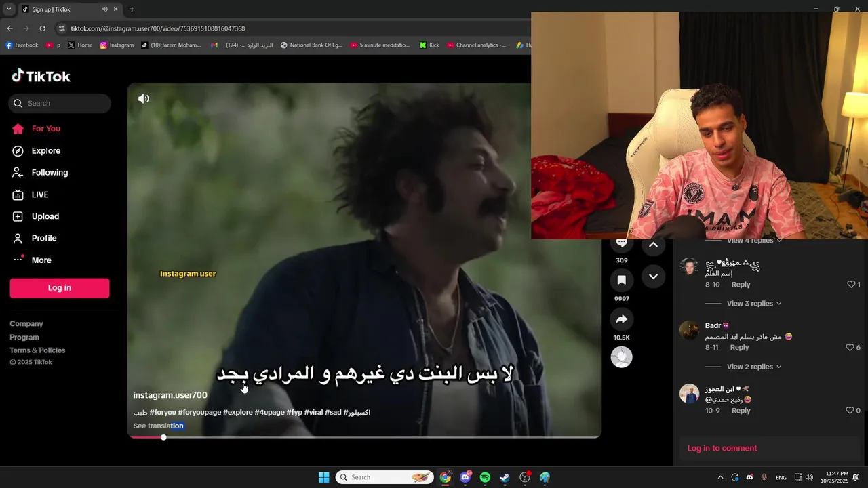The image size is (868, 488).
Task: Click the #foryoupage hashtag
Action: 199,412
